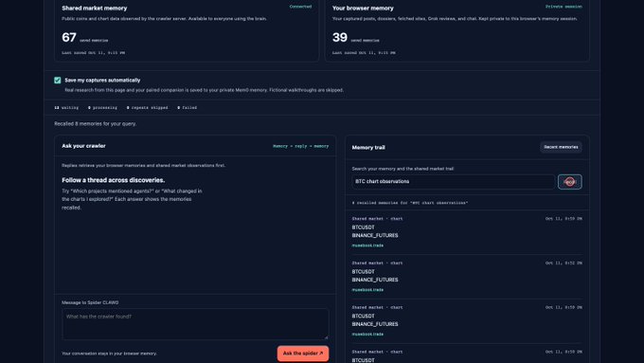Click the 0 repeats skipped counter
The width and height of the screenshot is (644, 363).
coord(148,108)
